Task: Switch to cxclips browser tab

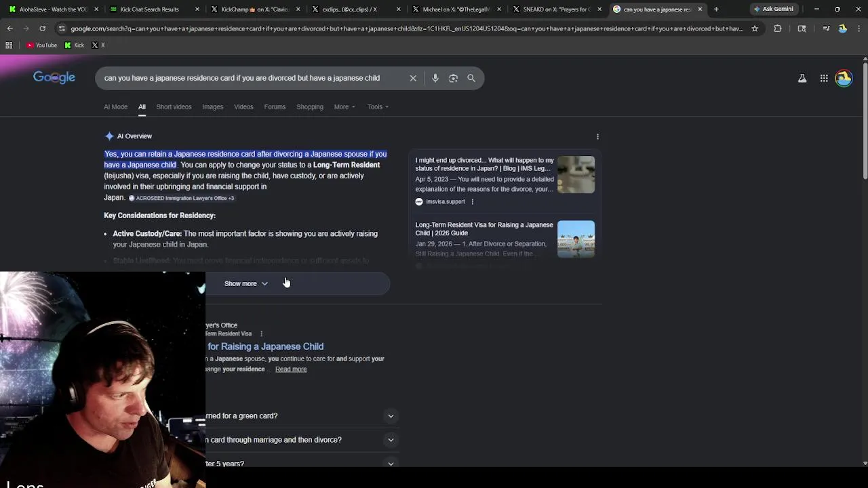Action: coord(355,9)
